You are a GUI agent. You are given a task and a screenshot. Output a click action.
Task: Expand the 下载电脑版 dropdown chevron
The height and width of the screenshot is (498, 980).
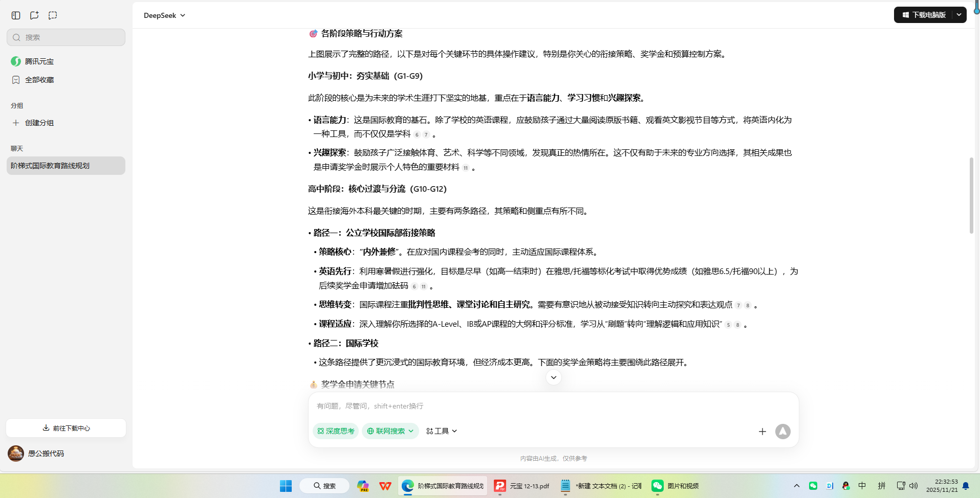coord(959,14)
